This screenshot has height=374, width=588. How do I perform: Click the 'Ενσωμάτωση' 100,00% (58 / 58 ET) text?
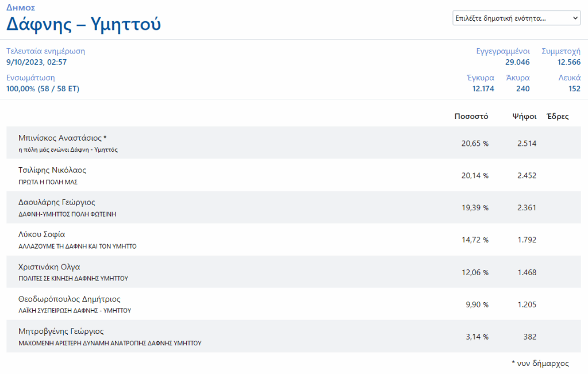tap(43, 88)
